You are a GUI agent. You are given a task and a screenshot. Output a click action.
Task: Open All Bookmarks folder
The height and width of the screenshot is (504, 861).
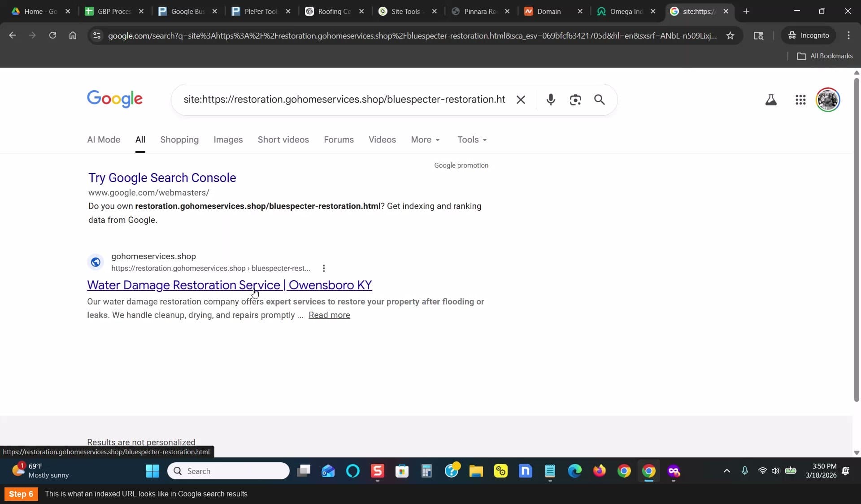[x=825, y=56]
